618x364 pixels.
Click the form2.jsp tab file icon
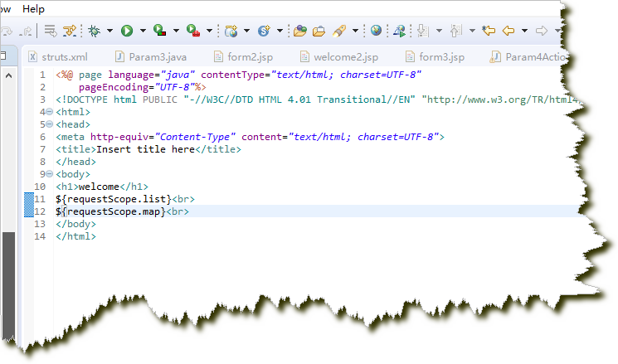[x=218, y=56]
